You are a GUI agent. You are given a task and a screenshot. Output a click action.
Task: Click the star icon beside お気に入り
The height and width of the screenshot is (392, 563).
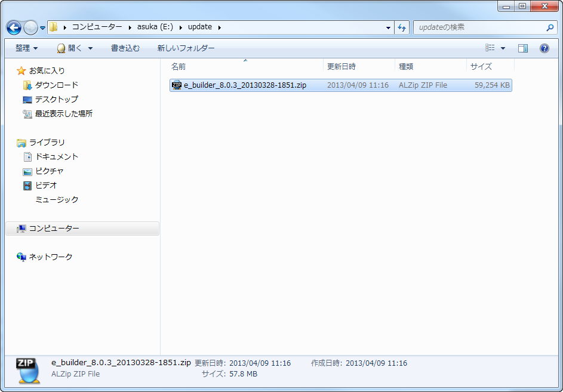21,71
